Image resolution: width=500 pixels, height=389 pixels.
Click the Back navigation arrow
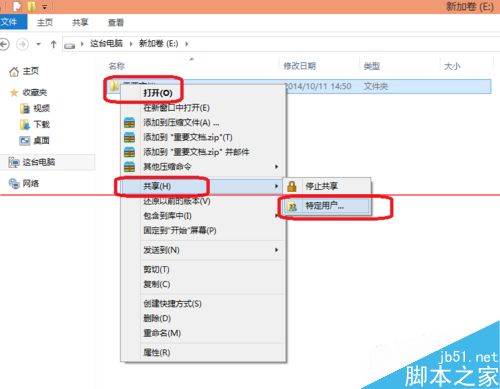(x=4, y=44)
